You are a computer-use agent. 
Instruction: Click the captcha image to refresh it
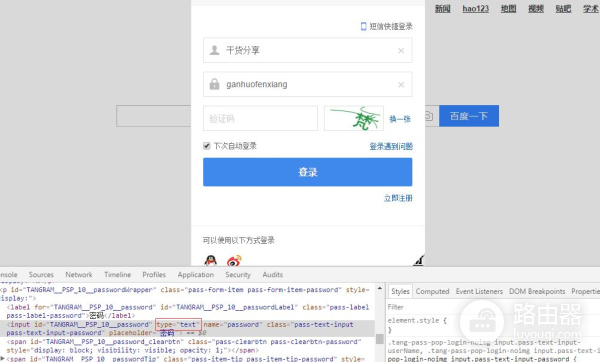354,118
